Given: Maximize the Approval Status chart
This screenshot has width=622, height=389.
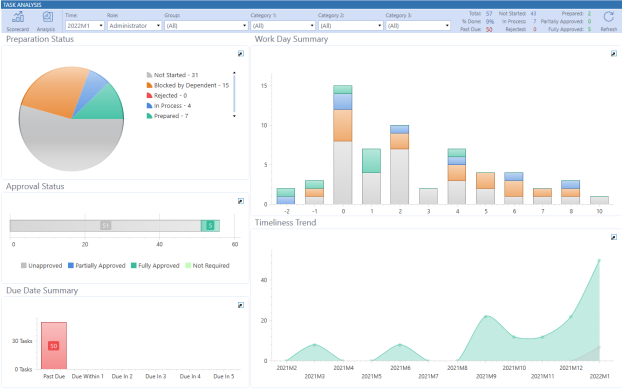Looking at the screenshot, I should coord(241,201).
